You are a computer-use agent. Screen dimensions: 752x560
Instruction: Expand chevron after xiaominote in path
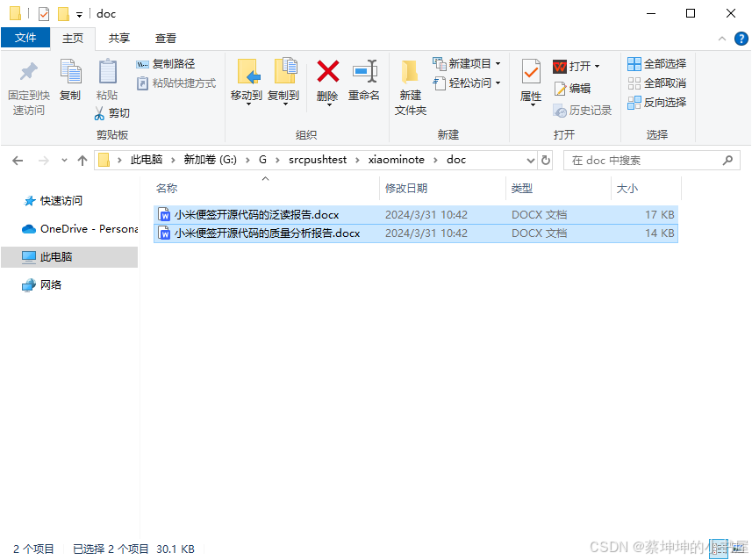435,161
